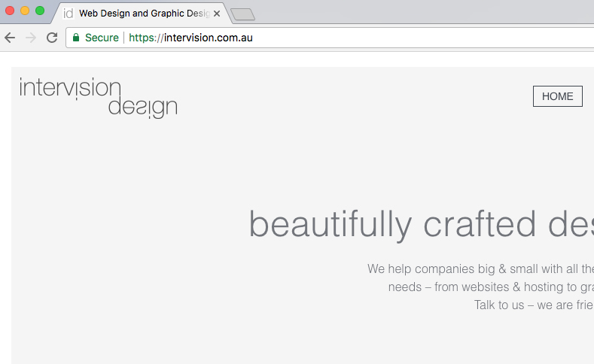Screen dimensions: 594x364
Task: Click the 'id' favicon on the tab
Action: coord(69,14)
